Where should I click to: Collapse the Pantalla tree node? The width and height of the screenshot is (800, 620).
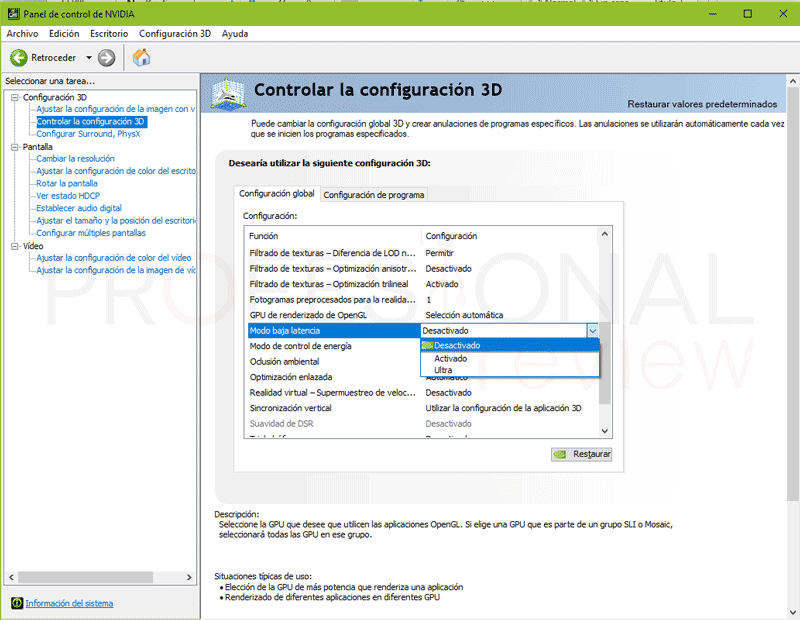(x=15, y=147)
